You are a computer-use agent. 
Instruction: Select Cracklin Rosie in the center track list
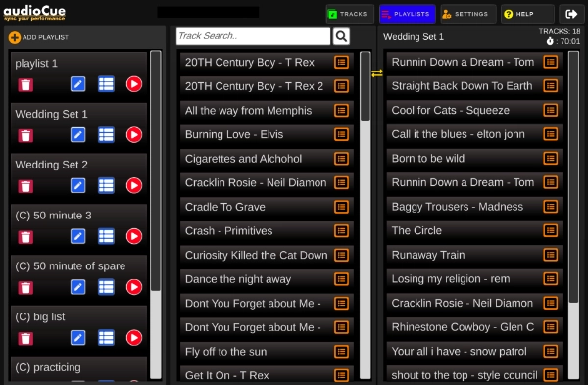pos(267,183)
